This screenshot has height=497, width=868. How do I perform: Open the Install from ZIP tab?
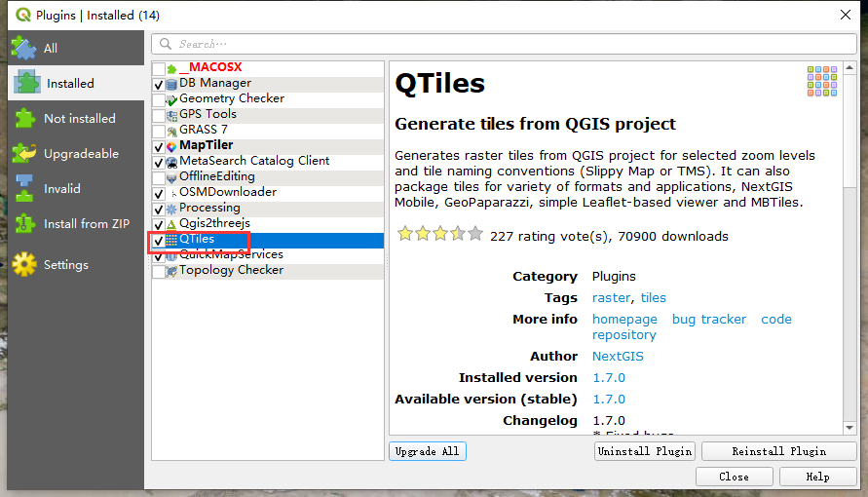76,223
